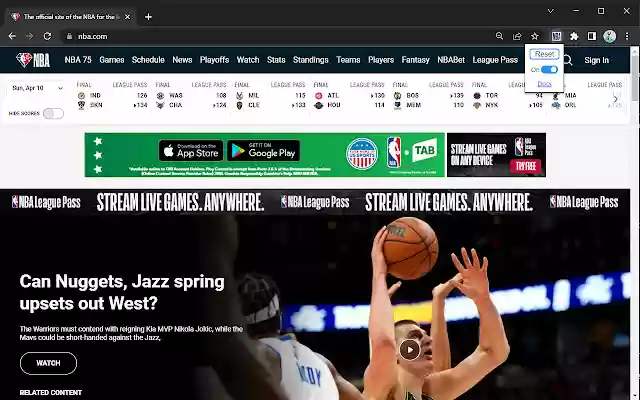Open the Docs link in popup
The height and width of the screenshot is (400, 640).
click(x=544, y=84)
